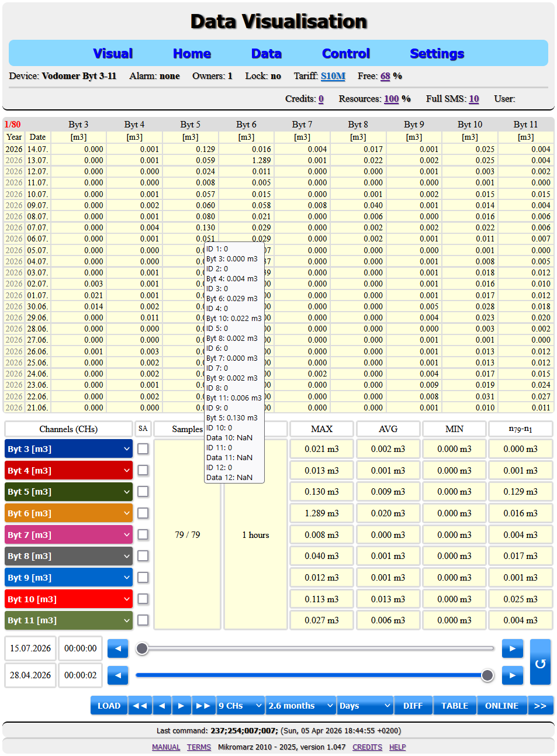Expand the 2.6 months range dropdown
557x756 pixels.
[x=300, y=706]
